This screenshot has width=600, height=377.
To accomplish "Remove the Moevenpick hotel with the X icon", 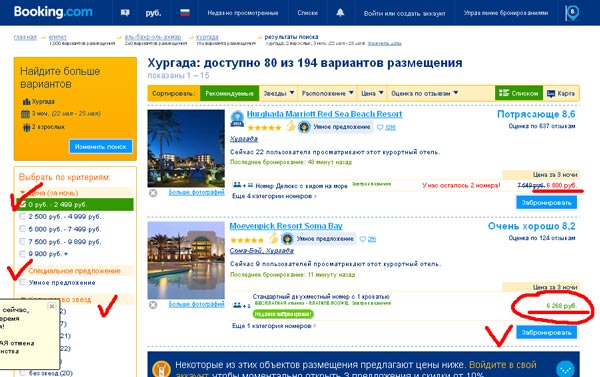I will point(153,305).
